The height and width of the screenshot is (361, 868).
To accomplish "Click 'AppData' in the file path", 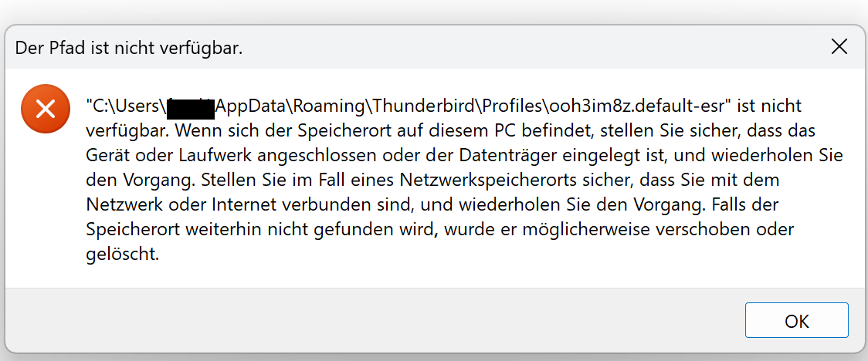I will pos(251,105).
